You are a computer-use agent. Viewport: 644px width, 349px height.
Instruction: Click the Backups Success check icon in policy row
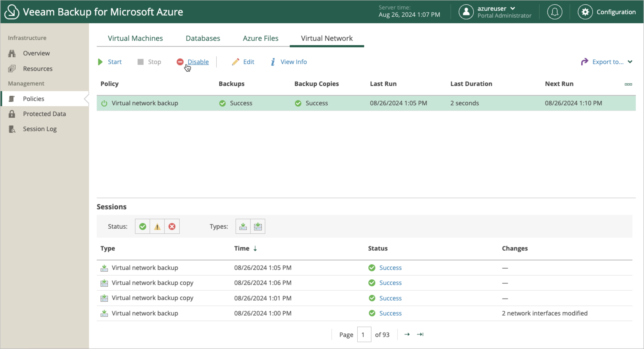(x=222, y=103)
